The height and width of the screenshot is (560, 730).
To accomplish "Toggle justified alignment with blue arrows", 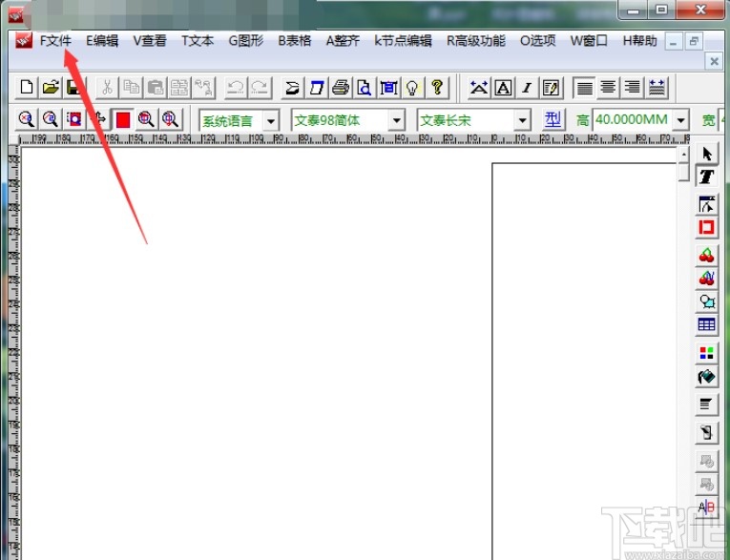I will tap(657, 88).
